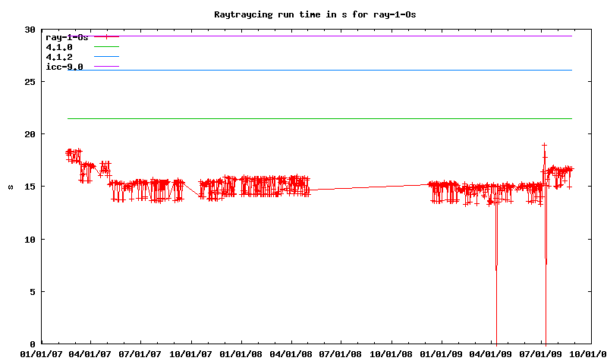Select the 04/01/08 x-axis date label
The width and height of the screenshot is (607, 364).
point(291,353)
